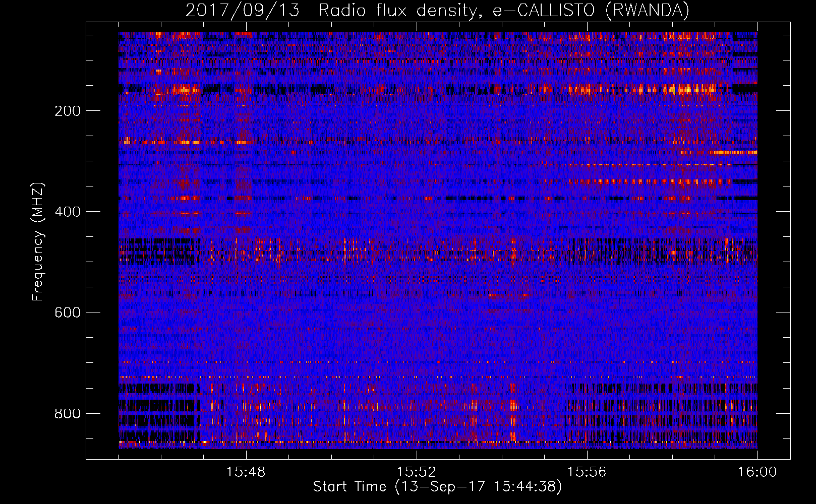
Task: Click the 800 frequency tick label
Action: (x=68, y=413)
